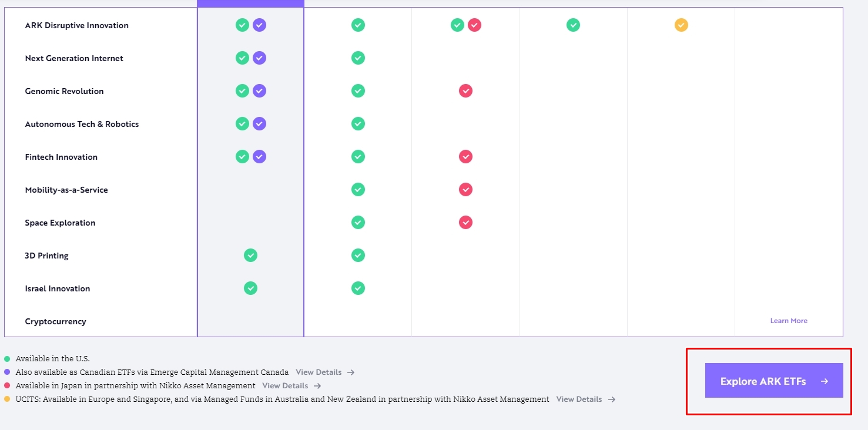Click unpaired green check in Genomic Revolution row

click(x=358, y=91)
